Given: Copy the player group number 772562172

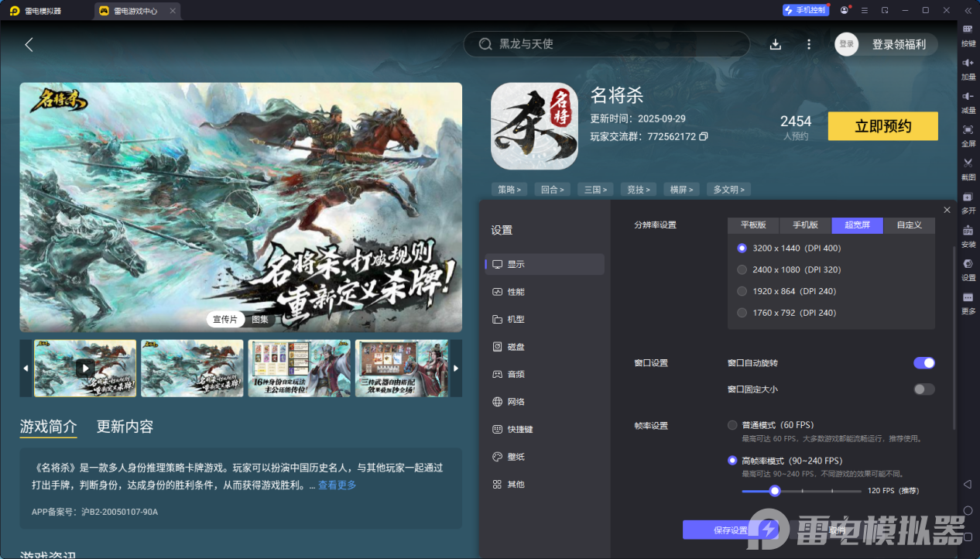Looking at the screenshot, I should tap(703, 136).
